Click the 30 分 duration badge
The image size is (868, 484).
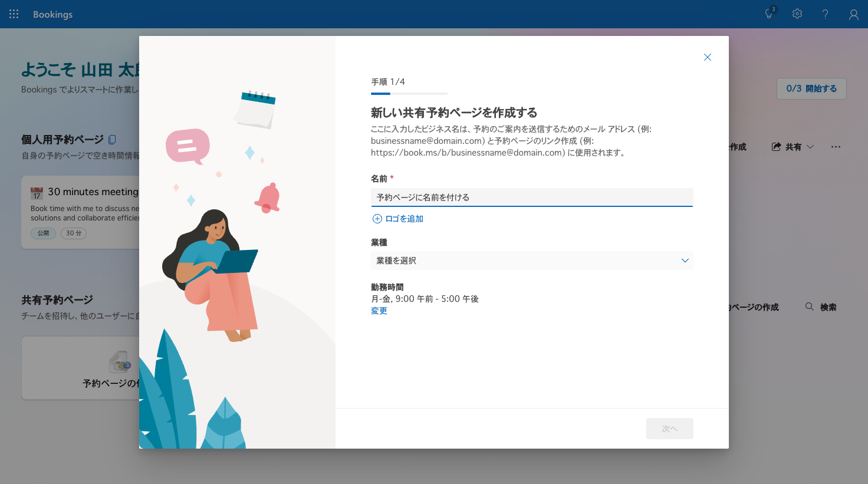pyautogui.click(x=74, y=233)
